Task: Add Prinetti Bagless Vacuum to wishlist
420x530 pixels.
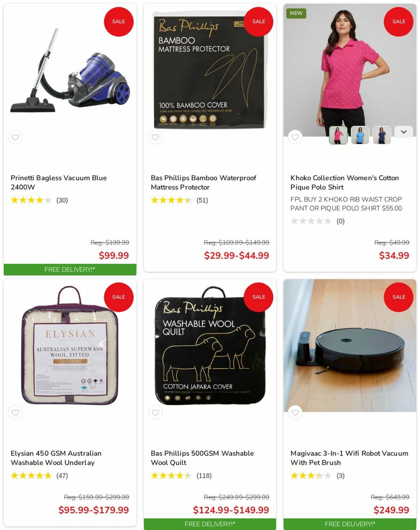Action: tap(15, 137)
